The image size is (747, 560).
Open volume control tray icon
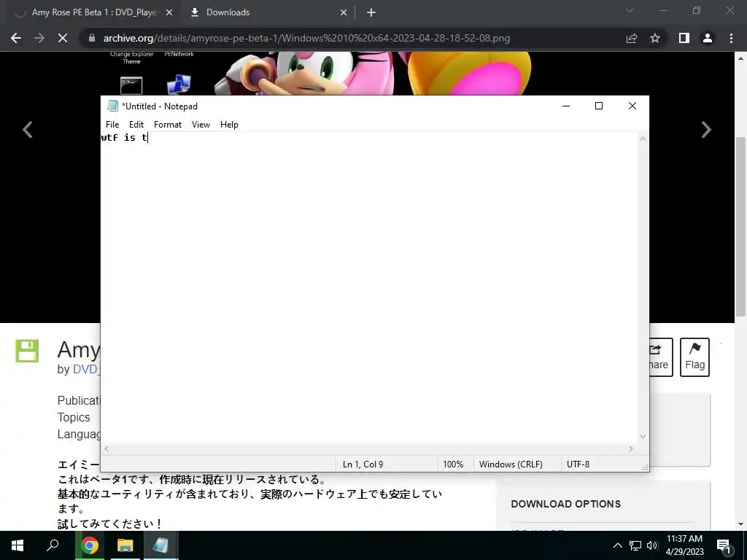[652, 545]
